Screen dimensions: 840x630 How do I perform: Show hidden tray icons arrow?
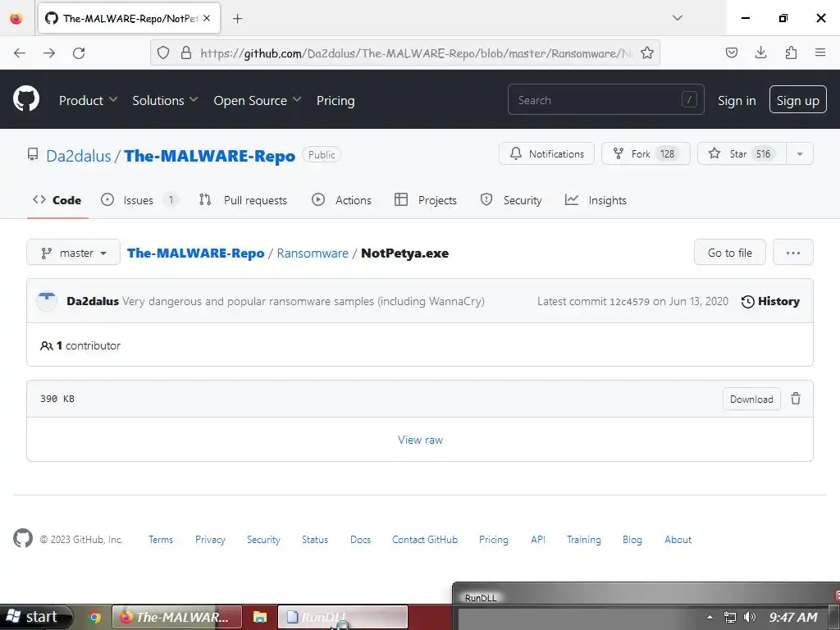tap(710, 617)
